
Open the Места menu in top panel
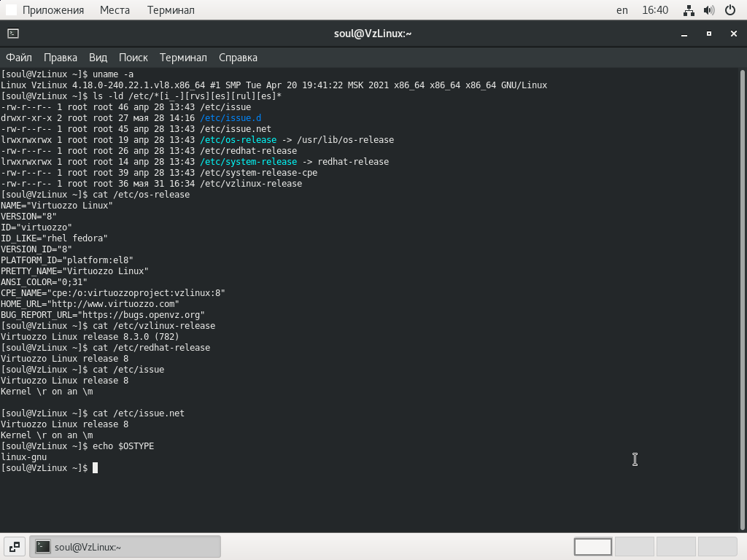(115, 10)
